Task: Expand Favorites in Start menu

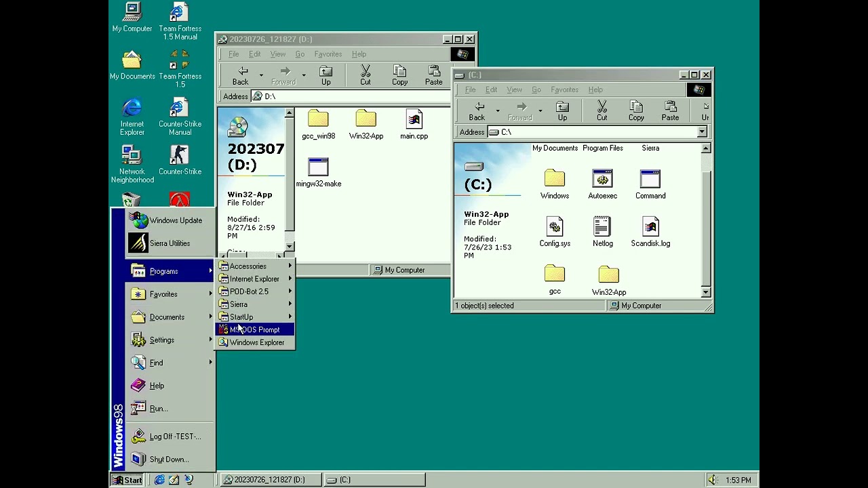Action: pyautogui.click(x=170, y=294)
